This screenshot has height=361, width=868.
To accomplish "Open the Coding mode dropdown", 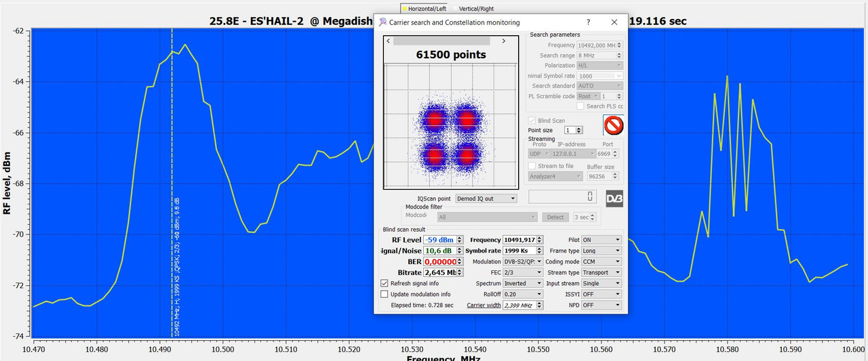I will point(601,261).
